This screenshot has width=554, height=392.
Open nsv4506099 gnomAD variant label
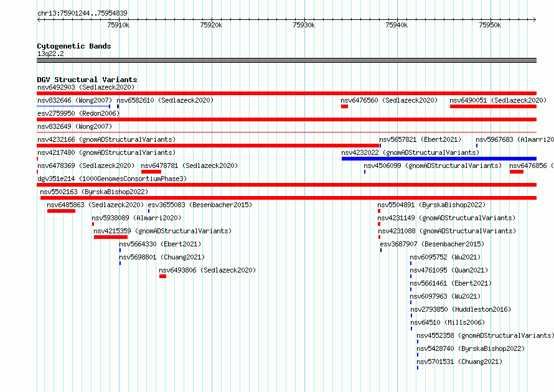tap(433, 166)
